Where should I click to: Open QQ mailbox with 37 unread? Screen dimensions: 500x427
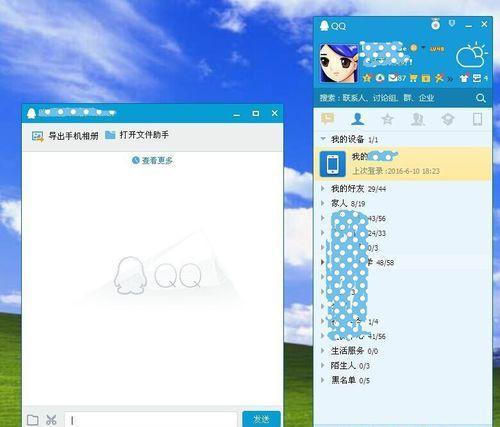tap(397, 78)
